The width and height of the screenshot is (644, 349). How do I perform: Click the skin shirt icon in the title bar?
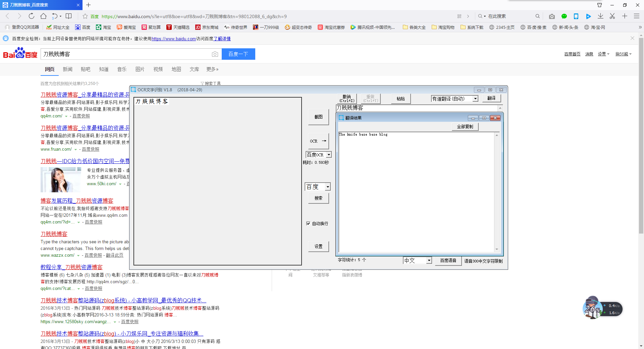[x=599, y=5]
